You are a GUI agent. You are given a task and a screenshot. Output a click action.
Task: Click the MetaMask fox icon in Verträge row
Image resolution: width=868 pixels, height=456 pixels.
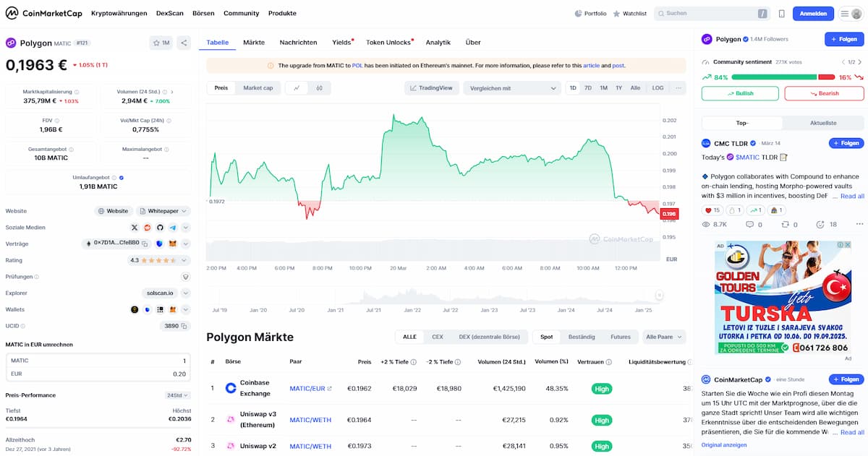[173, 244]
